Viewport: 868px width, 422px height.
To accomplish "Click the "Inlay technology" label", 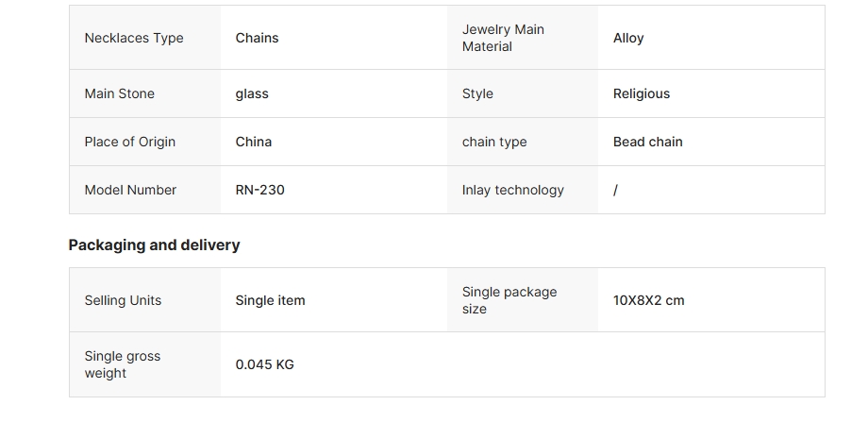I will click(x=513, y=190).
